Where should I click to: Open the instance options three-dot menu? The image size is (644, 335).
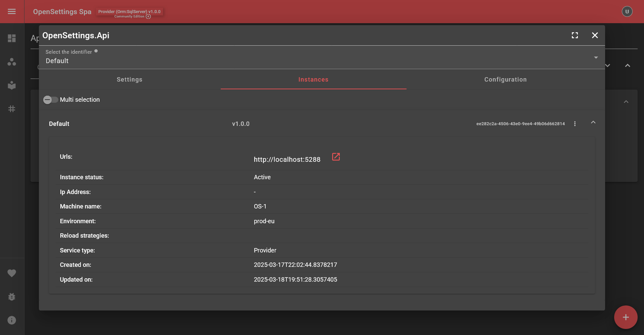pyautogui.click(x=575, y=124)
